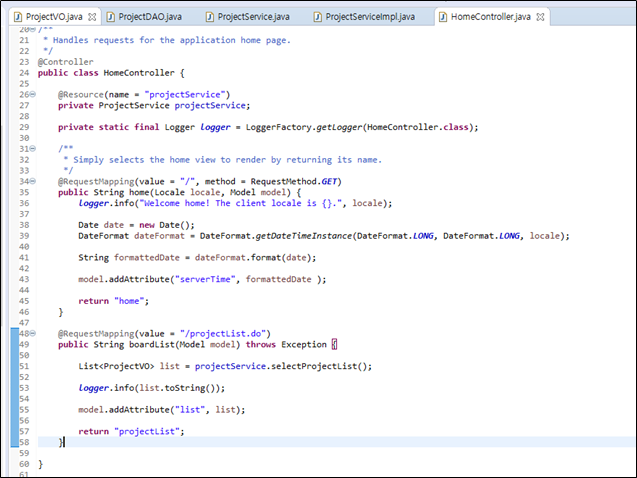Click RequestMethod.GET on line 34
Image resolution: width=637 pixels, height=478 pixels.
coord(294,182)
